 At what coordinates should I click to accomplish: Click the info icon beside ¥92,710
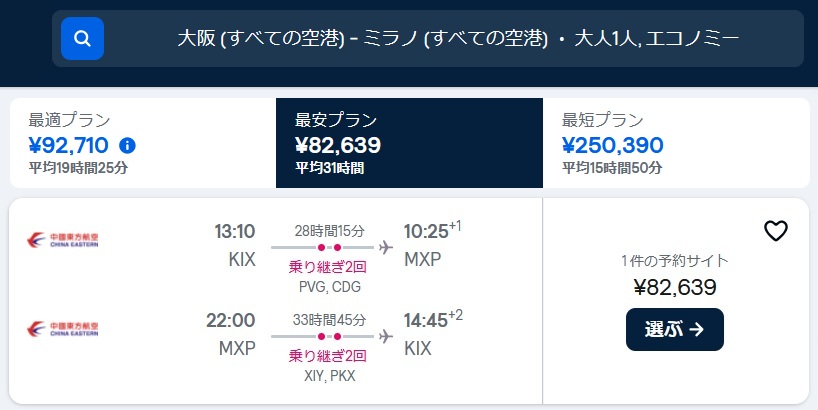pos(127,145)
